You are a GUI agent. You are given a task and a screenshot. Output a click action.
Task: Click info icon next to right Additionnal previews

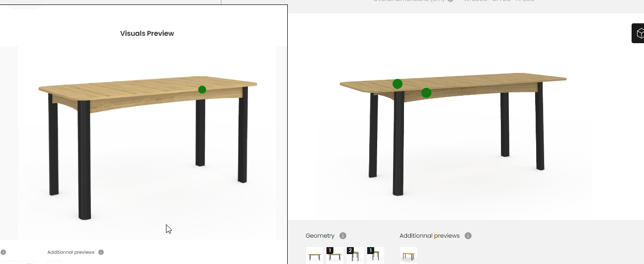click(468, 236)
